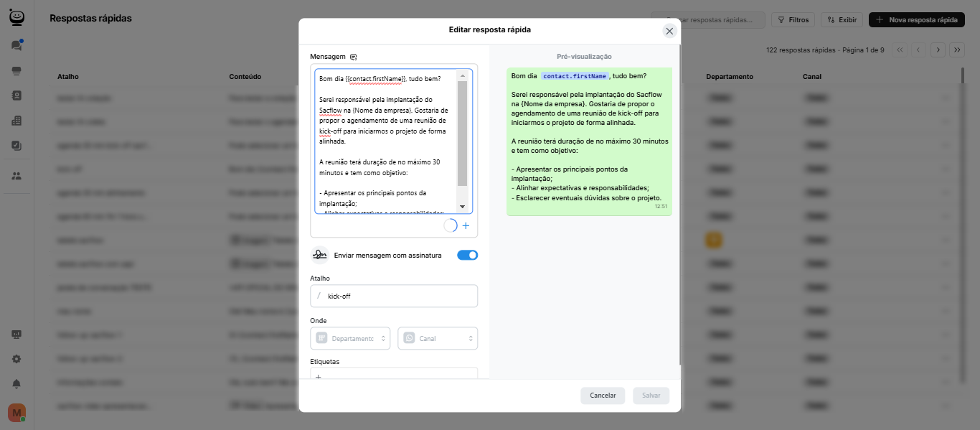The height and width of the screenshot is (430, 980).
Task: Click the tasks checklist icon in sidebar
Action: point(17,146)
